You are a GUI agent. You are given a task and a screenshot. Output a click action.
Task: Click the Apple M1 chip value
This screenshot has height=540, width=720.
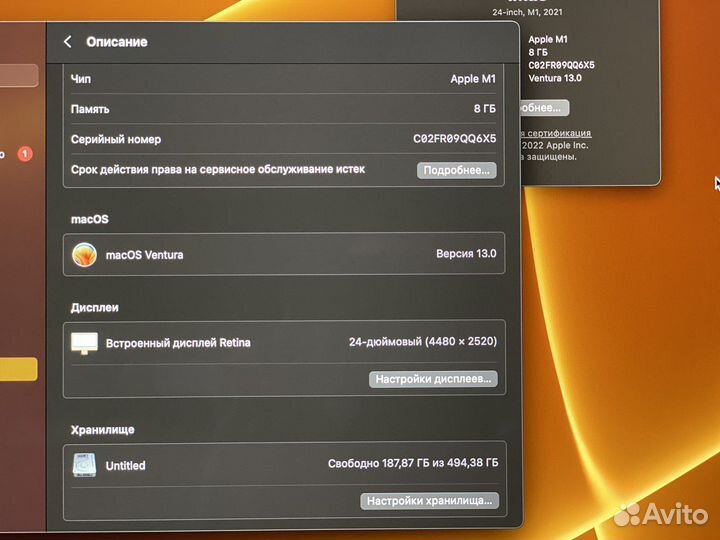473,79
